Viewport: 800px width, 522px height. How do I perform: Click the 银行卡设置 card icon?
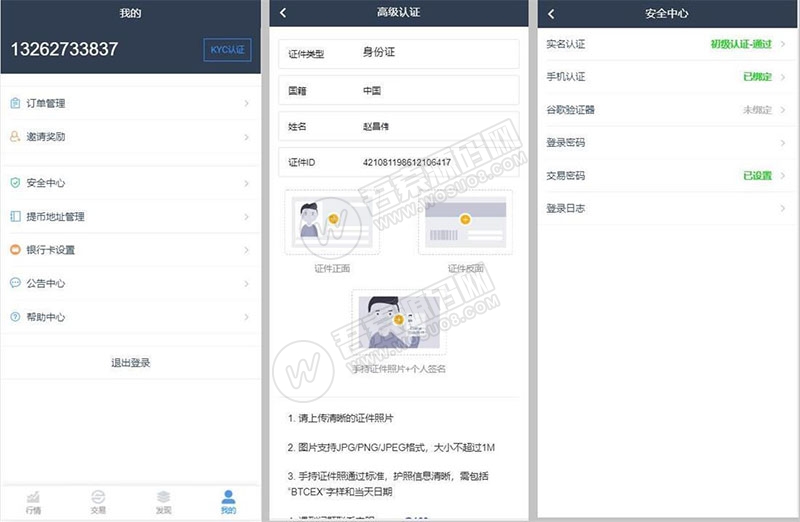point(15,250)
